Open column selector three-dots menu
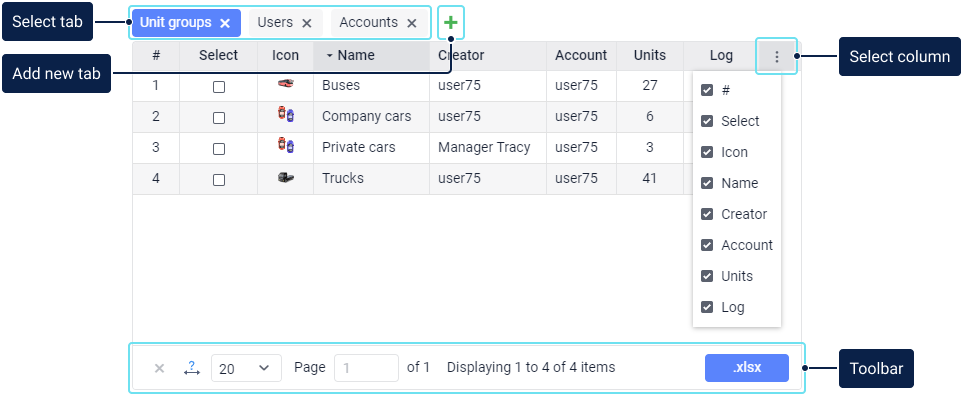963x394 pixels. pos(776,56)
